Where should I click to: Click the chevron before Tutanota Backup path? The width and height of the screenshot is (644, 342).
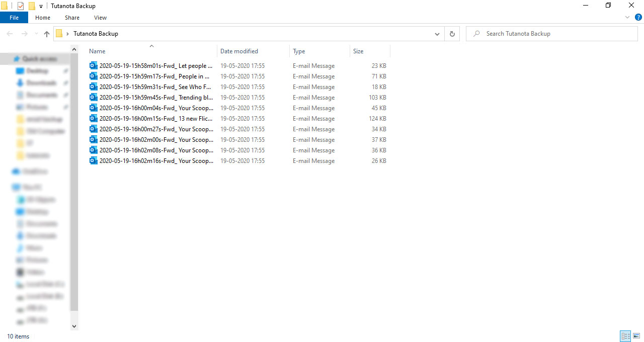coord(67,34)
